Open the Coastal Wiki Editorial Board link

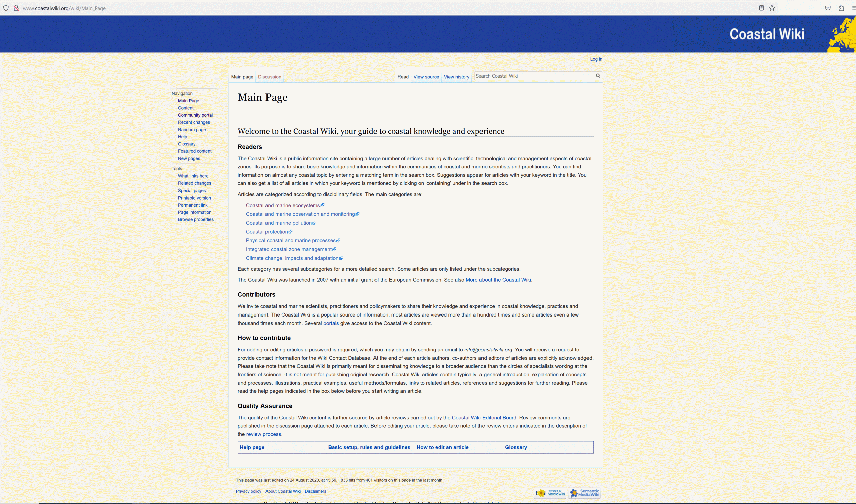coord(484,418)
